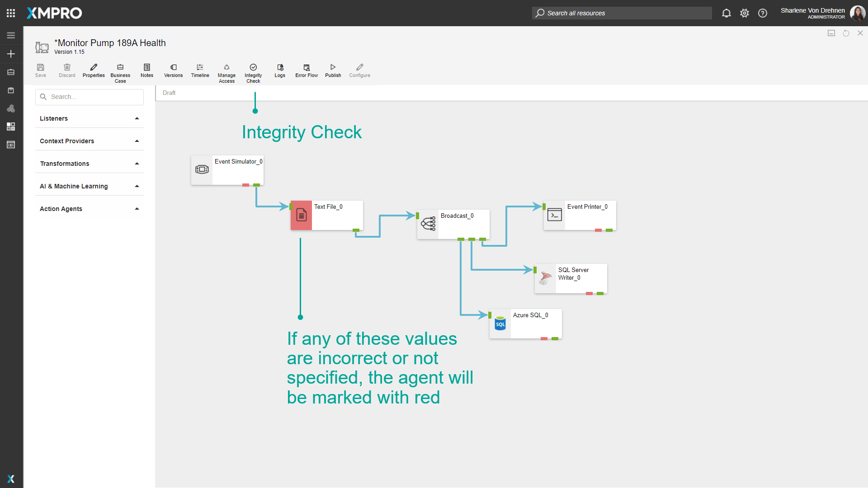868x488 pixels.
Task: Click the Search all resources field
Action: [x=621, y=13]
